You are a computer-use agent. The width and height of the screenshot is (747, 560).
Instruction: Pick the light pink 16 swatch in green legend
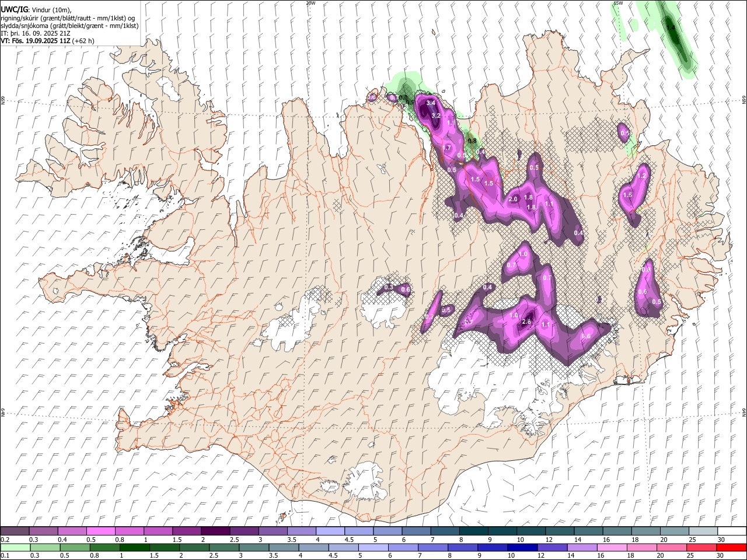tap(612, 547)
